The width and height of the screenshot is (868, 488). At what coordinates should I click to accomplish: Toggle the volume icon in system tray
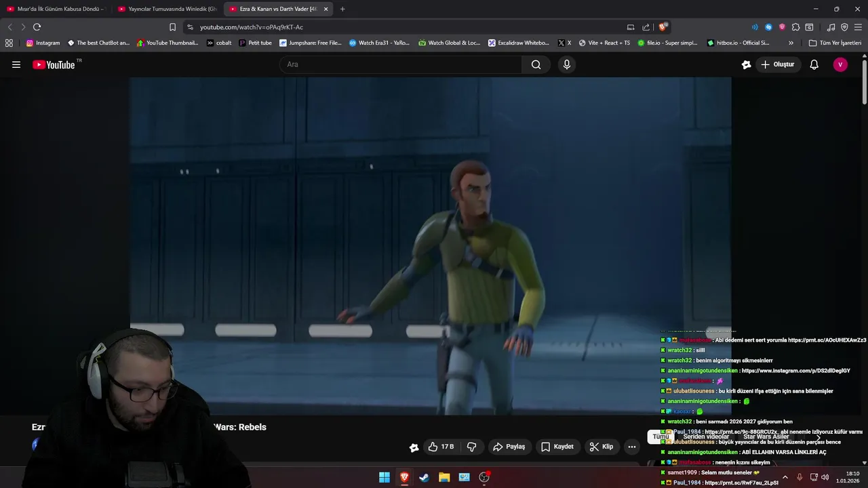pos(825,477)
